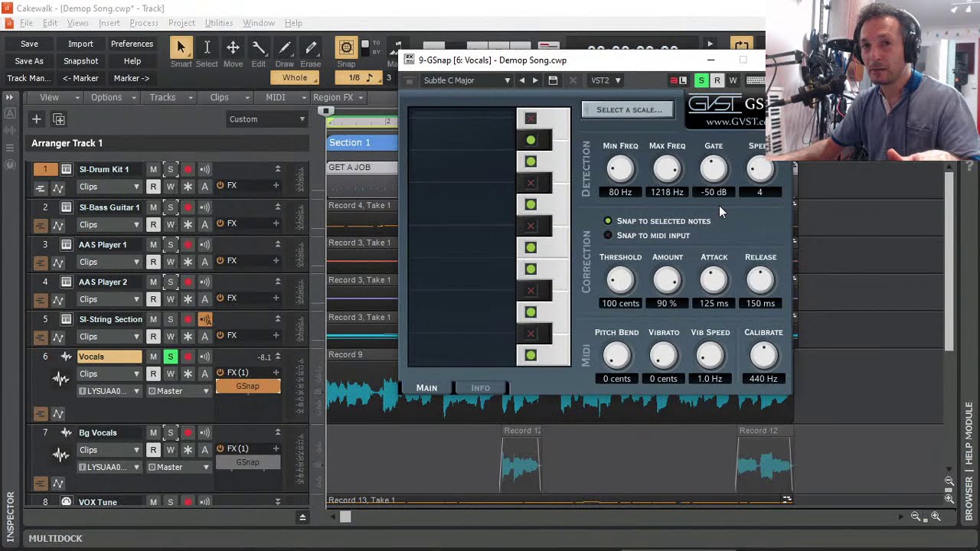
Task: Open the VST2 dropdown menu
Action: pyautogui.click(x=606, y=80)
